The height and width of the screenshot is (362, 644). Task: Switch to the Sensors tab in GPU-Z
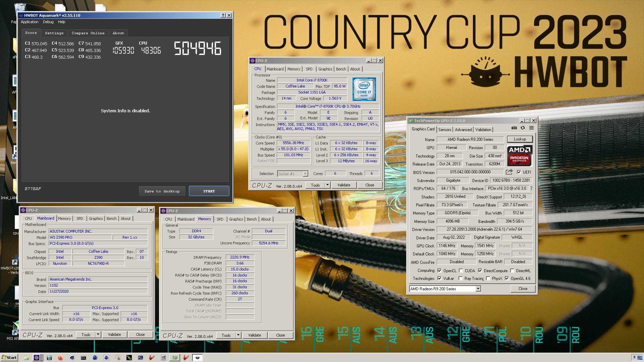coord(445,130)
